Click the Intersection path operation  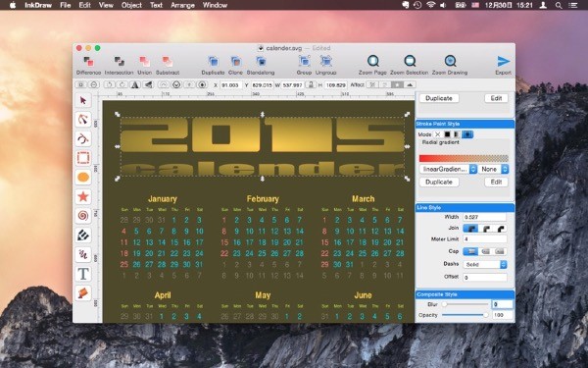pos(120,65)
